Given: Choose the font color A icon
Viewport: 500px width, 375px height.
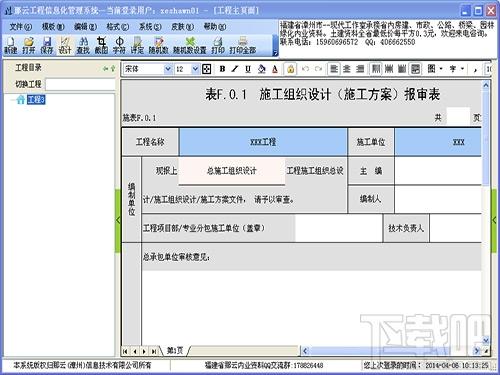Looking at the screenshot, I should click(x=275, y=69).
